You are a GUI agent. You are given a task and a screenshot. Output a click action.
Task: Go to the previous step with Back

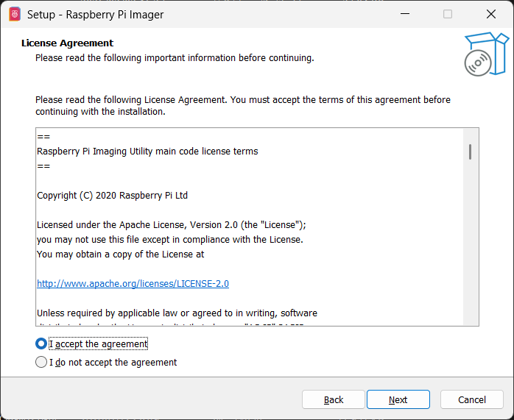point(334,399)
